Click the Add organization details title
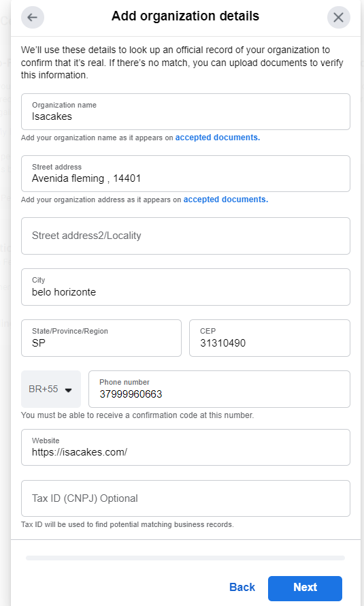 [x=185, y=16]
